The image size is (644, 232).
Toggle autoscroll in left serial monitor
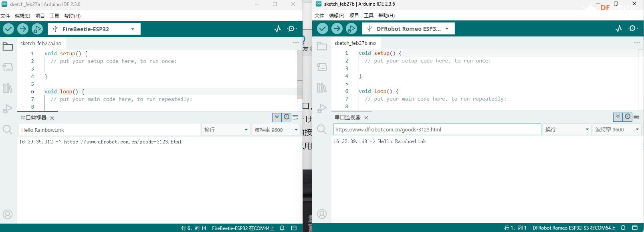click(x=277, y=117)
